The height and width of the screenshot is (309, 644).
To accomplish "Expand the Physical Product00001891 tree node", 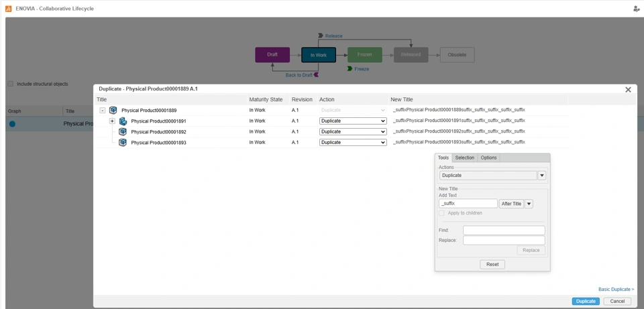I will 112,121.
